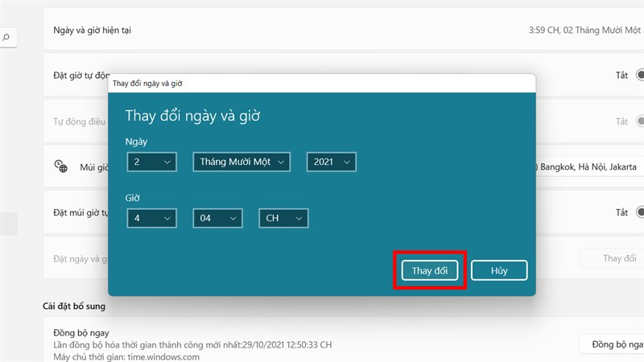Click the dialog title bar text
Viewport: 644px width, 362px height.
tap(147, 84)
